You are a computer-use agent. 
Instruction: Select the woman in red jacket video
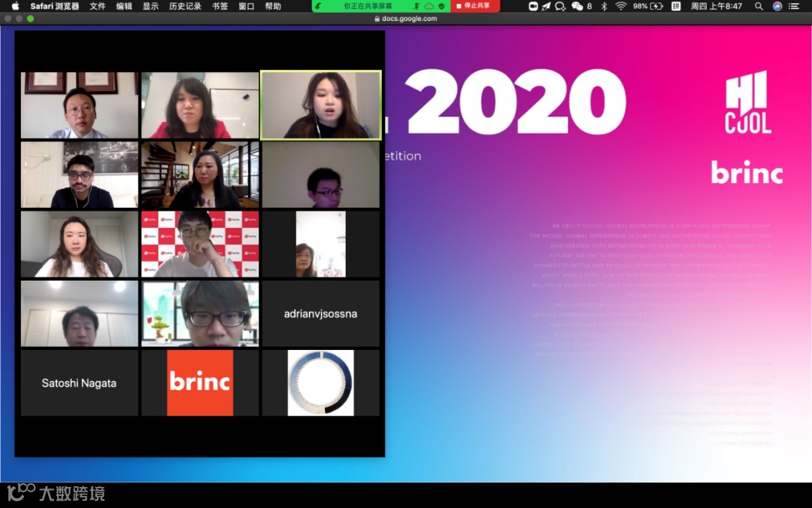pos(200,105)
